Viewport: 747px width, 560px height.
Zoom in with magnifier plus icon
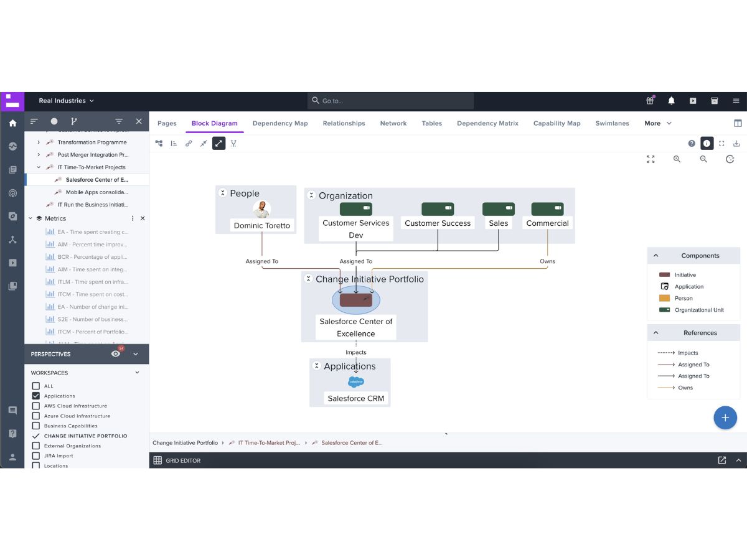[677, 159]
